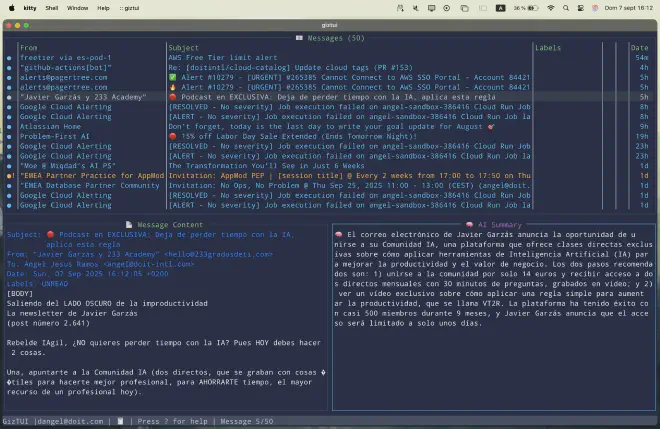660x429 pixels.
Task: Select '"Moe @ Miqdad's AI PS"' sender row
Action: pyautogui.click(x=67, y=166)
